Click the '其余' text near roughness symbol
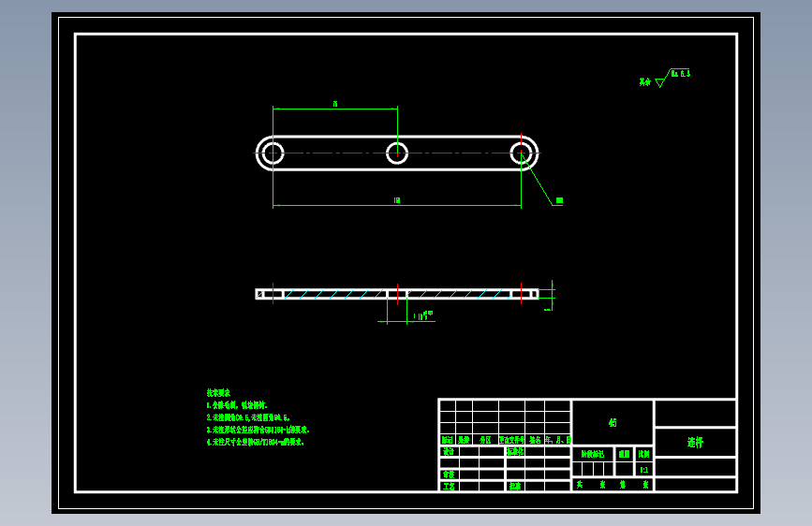Image resolution: width=812 pixels, height=526 pixels. [644, 81]
